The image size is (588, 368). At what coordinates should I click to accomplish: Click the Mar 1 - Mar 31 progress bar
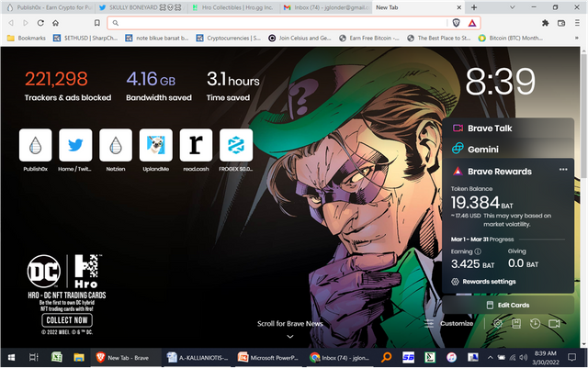(x=540, y=240)
